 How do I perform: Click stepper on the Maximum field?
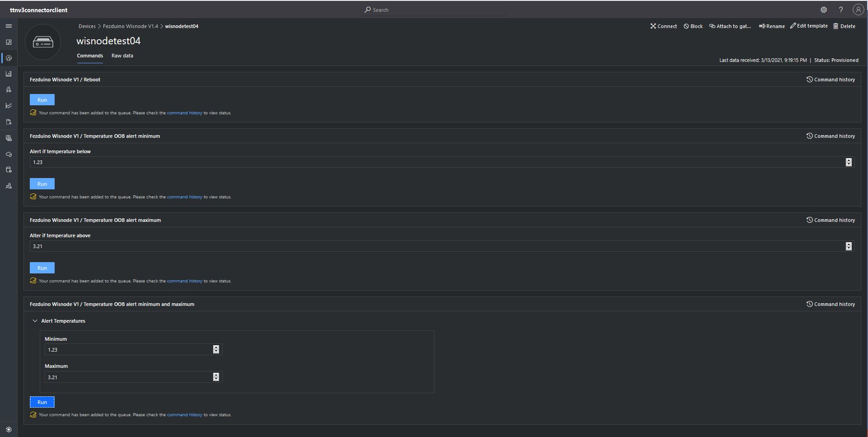coord(216,377)
